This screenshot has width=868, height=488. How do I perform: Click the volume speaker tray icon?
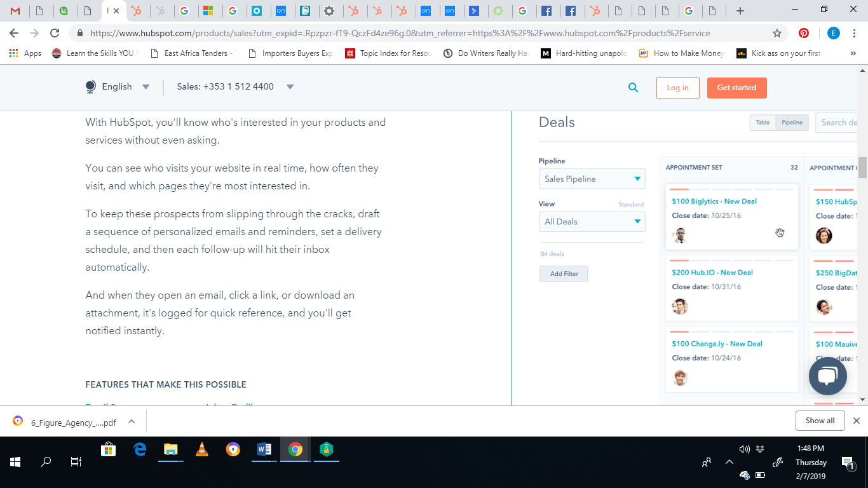[x=745, y=449]
